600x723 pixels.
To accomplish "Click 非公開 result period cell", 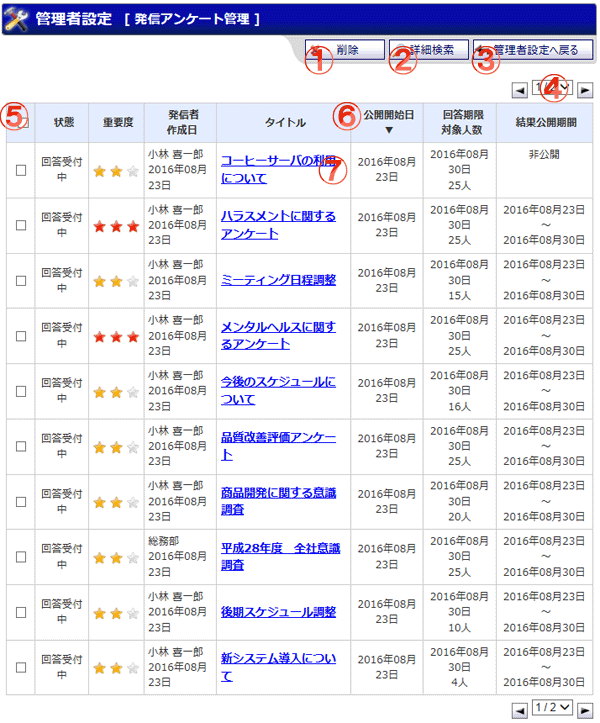I will pos(544,154).
